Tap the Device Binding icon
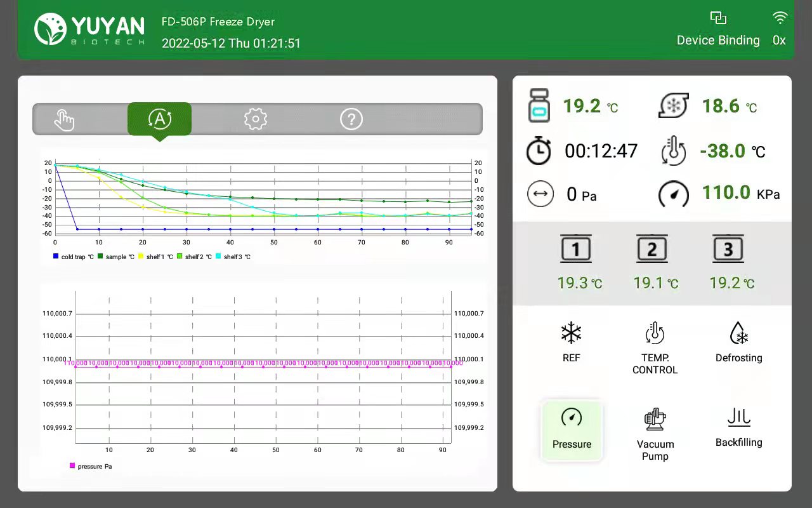Screen dimensions: 812x508 [718, 18]
